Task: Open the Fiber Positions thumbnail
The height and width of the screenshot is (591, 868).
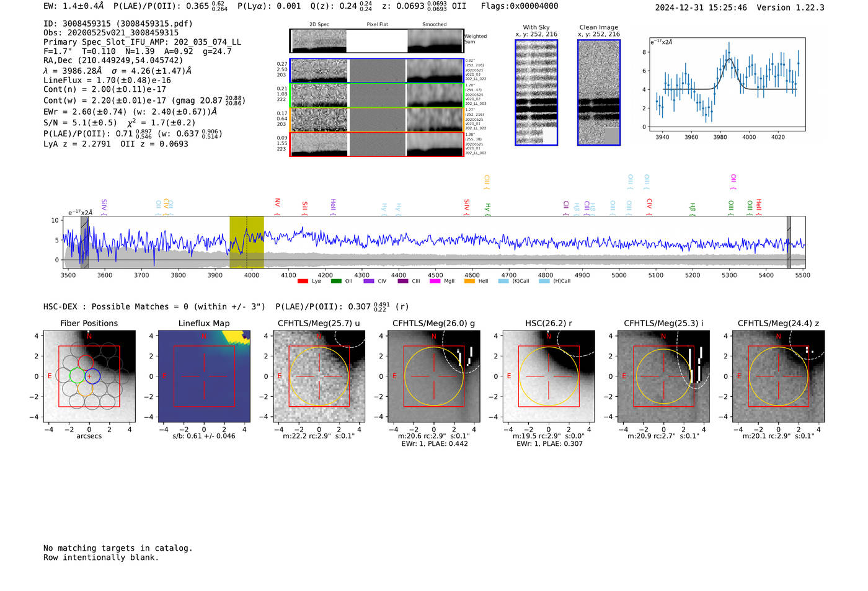Action: tap(89, 376)
